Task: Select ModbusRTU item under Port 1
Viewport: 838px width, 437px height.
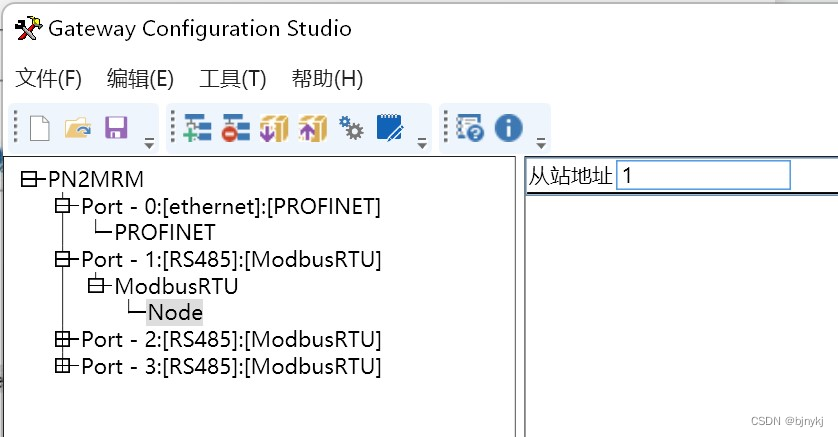Action: coord(176,286)
